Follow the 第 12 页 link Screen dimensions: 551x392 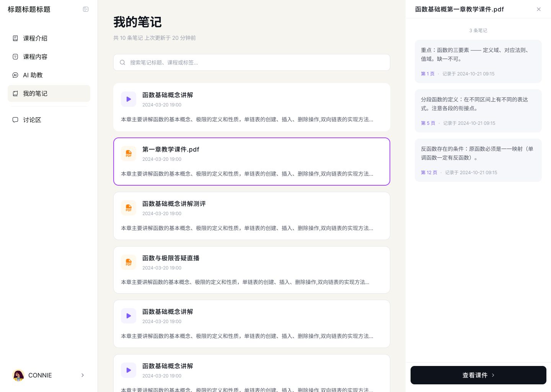point(429,173)
